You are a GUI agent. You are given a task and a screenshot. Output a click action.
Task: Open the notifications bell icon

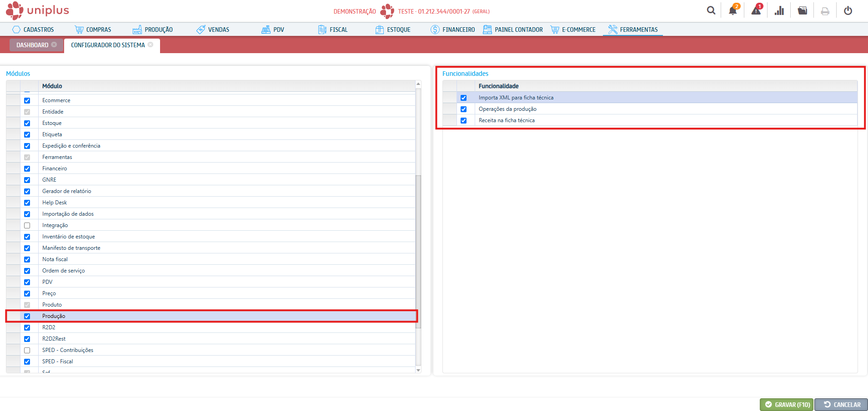tap(733, 10)
